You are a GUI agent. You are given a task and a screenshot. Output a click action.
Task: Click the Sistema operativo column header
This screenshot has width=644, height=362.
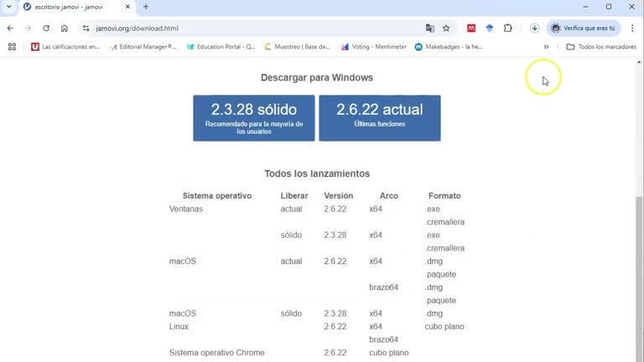click(x=217, y=196)
